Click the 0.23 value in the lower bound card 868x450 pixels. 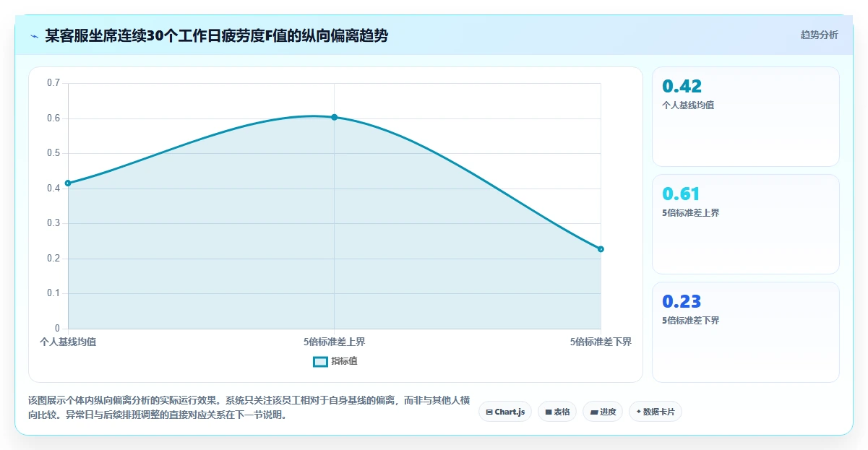coord(682,301)
